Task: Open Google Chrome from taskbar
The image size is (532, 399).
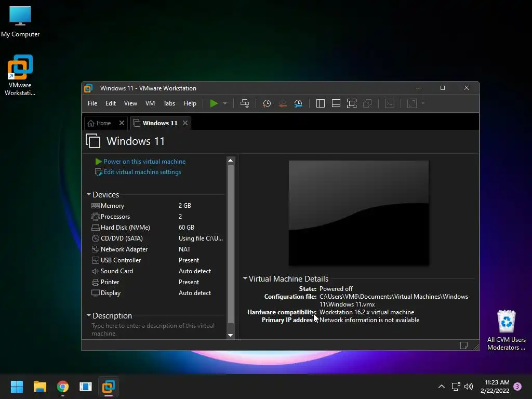Action: point(63,387)
